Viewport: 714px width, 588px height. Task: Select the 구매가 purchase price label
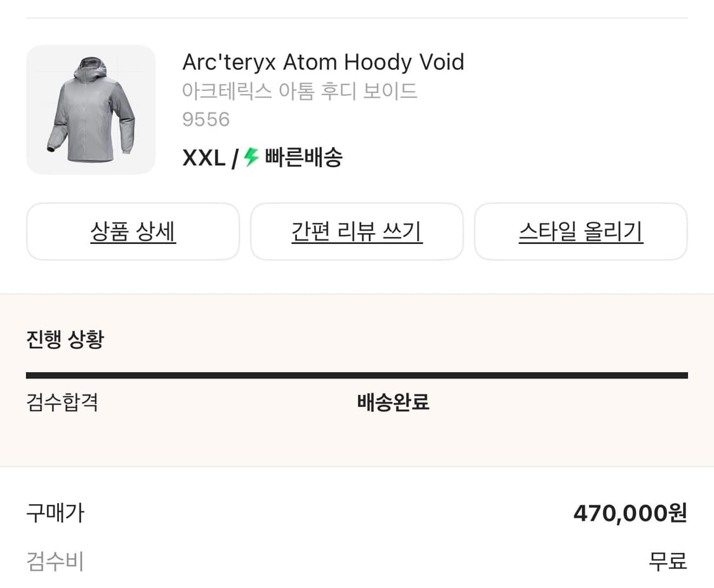[55, 512]
